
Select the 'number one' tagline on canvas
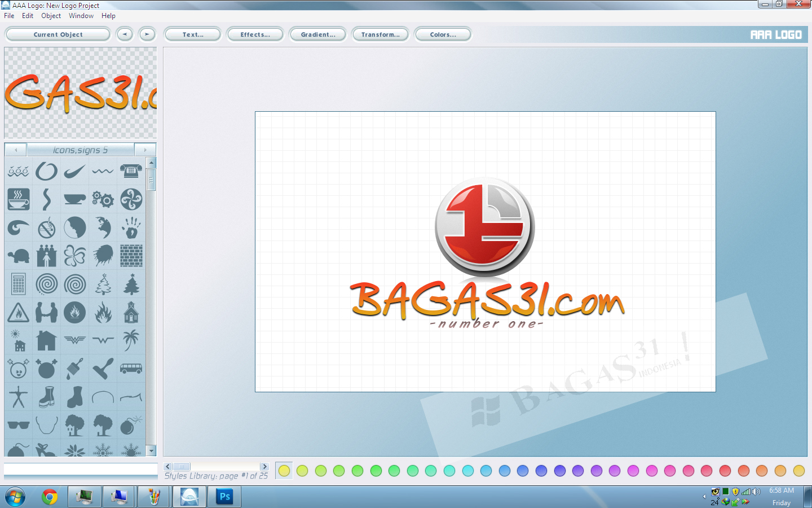point(486,324)
